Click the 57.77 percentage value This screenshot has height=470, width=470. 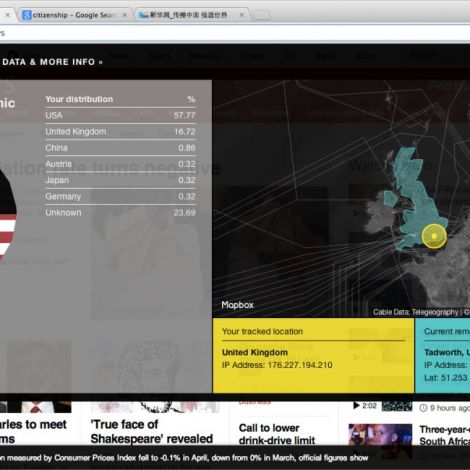pos(184,115)
